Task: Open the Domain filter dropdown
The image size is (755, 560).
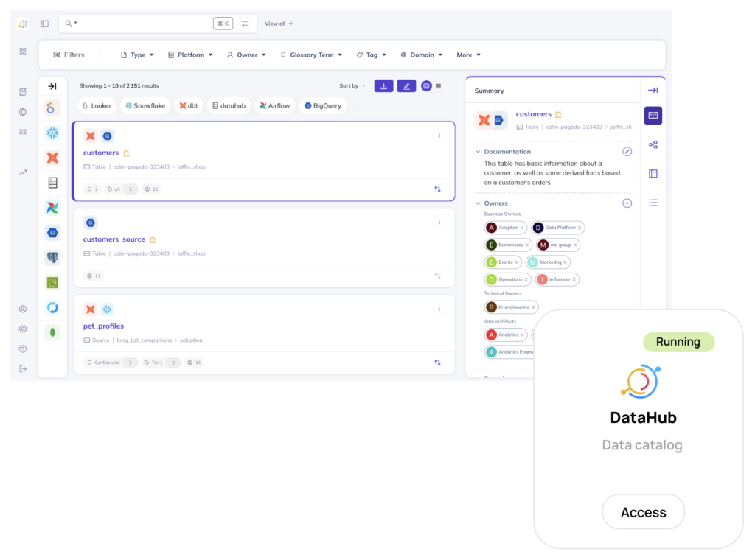Action: coord(421,55)
